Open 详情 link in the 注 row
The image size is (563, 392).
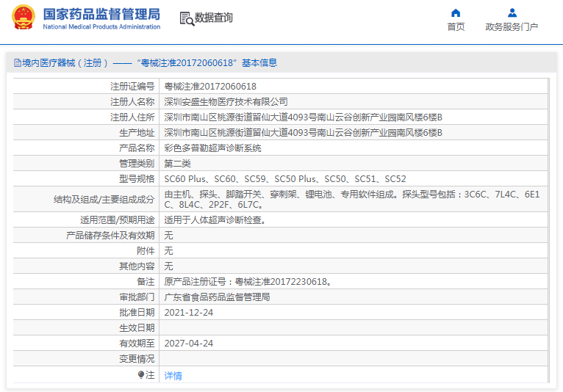coord(173,376)
